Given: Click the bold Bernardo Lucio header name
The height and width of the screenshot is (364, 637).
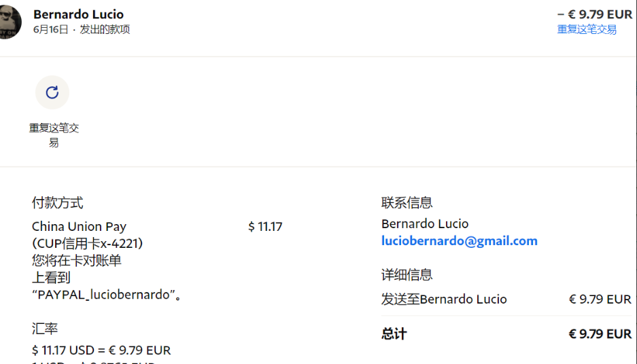Looking at the screenshot, I should coord(78,14).
